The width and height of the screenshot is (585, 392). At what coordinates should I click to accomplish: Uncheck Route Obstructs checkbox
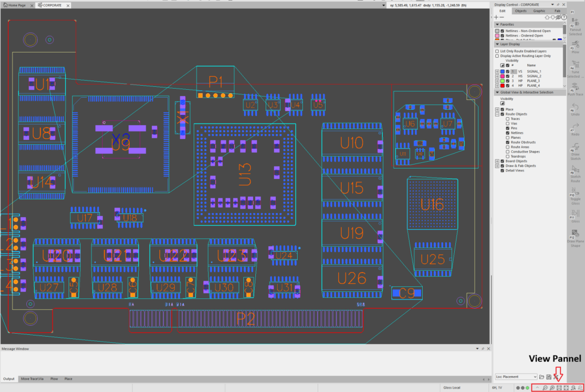pos(507,142)
